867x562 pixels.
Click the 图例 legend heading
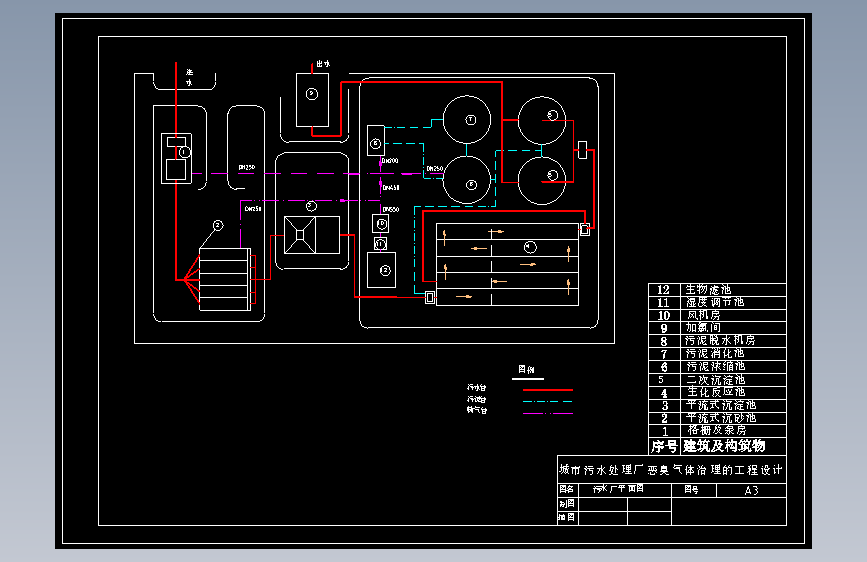(526, 370)
